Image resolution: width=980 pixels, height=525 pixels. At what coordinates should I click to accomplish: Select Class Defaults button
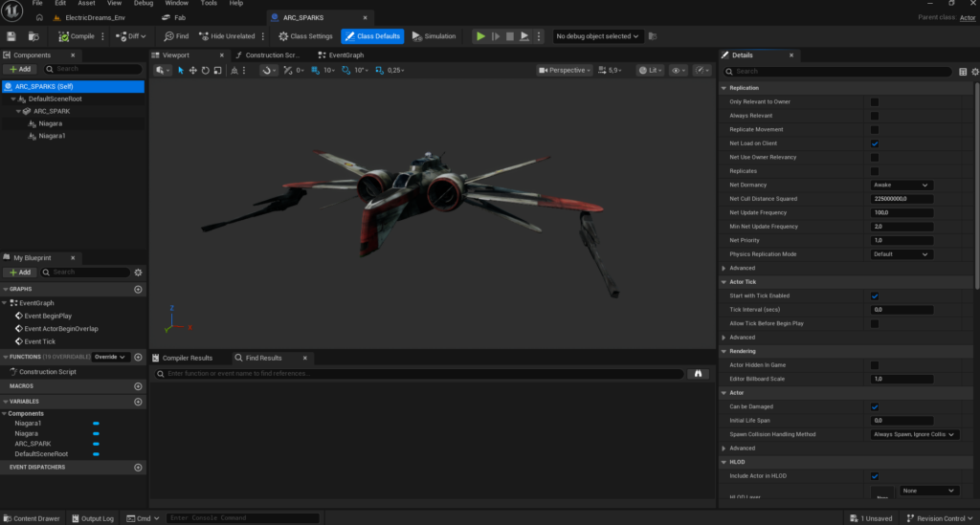[372, 36]
